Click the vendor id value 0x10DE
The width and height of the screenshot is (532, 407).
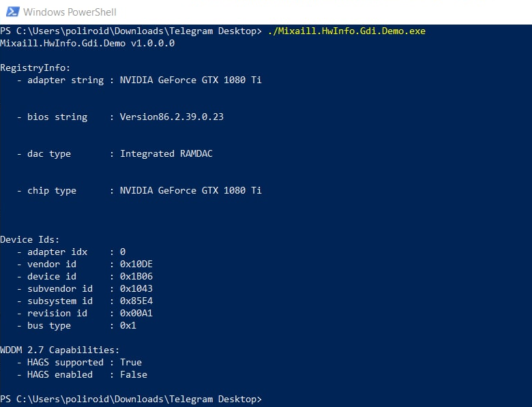[x=136, y=265]
